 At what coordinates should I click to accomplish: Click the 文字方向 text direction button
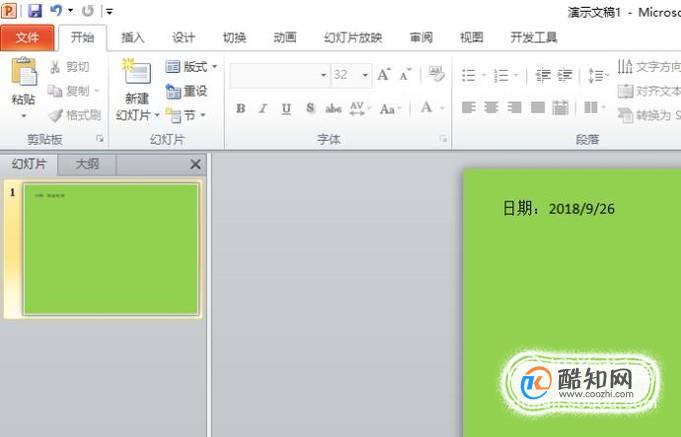649,67
